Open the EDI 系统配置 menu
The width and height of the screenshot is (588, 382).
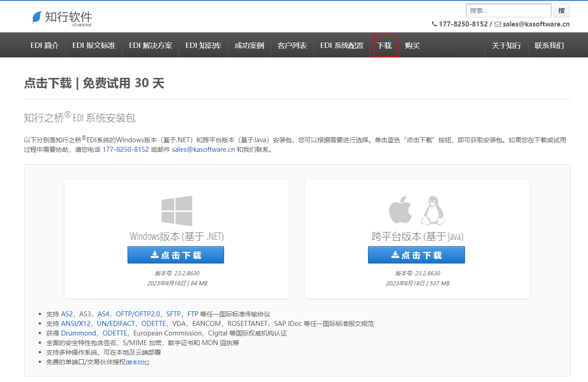(342, 45)
